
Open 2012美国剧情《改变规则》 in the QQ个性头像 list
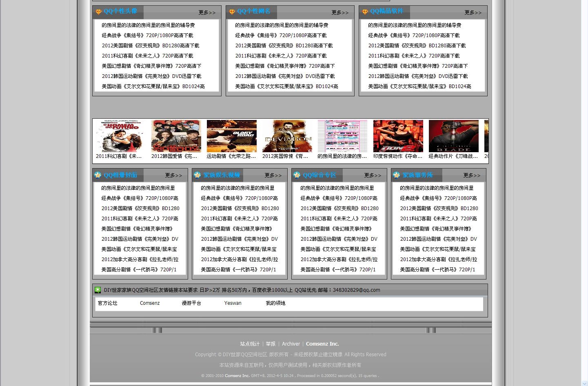151,46
